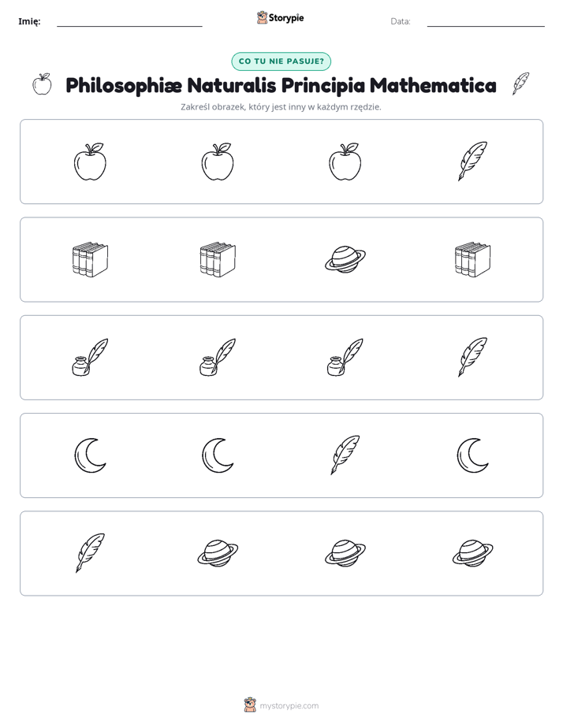Click the first apple in the top row
563x728 pixels.
click(x=90, y=161)
